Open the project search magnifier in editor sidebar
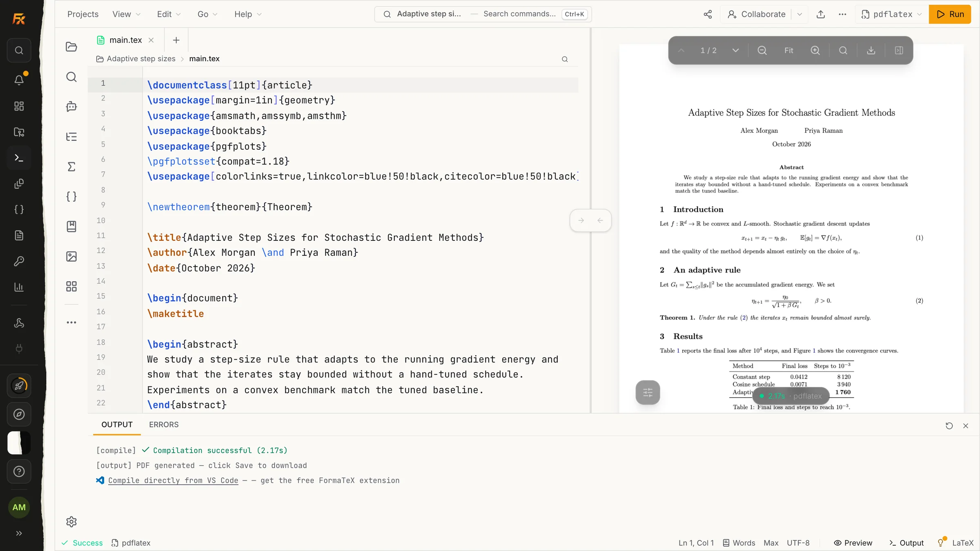Image resolution: width=980 pixels, height=551 pixels. pyautogui.click(x=71, y=77)
